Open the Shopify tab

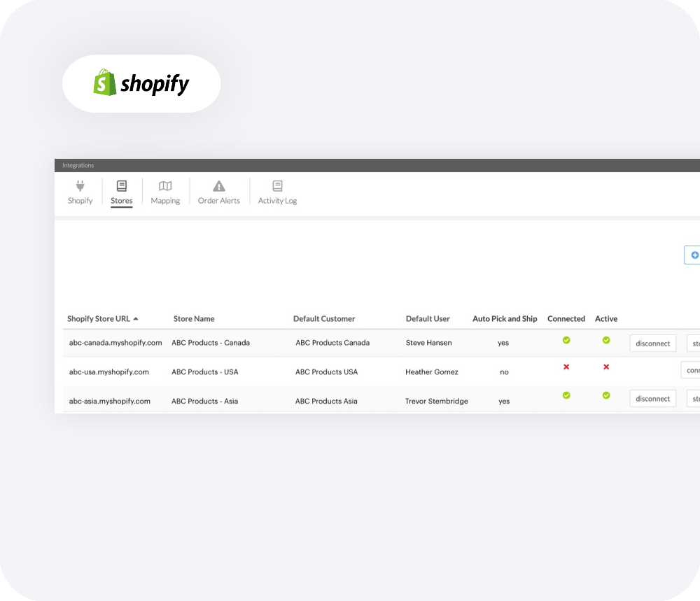coord(80,192)
